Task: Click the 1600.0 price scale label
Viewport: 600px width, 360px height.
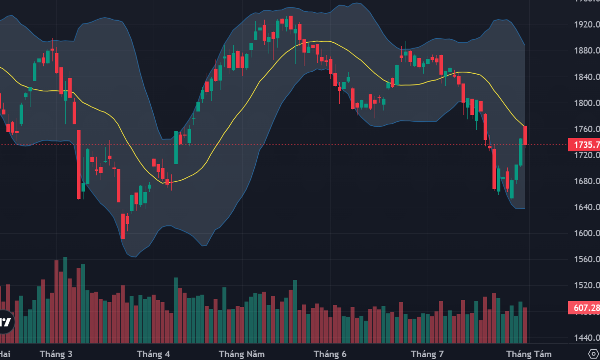Action: tap(587, 233)
